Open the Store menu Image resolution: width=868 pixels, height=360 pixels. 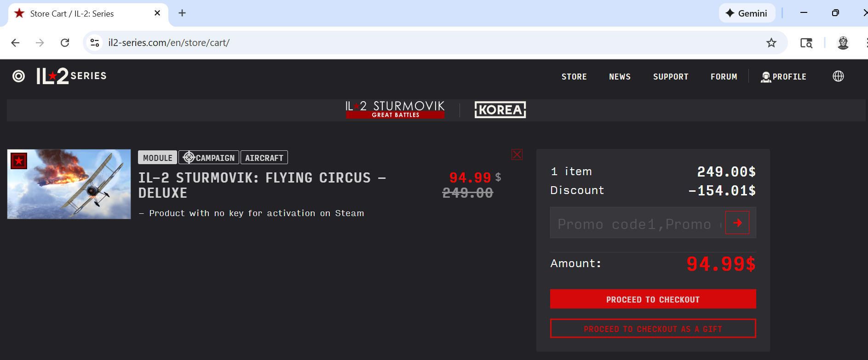574,77
